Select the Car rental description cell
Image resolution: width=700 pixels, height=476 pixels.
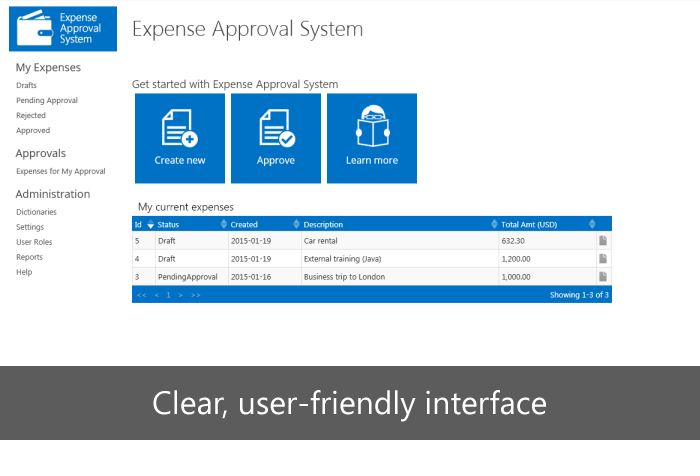400,241
